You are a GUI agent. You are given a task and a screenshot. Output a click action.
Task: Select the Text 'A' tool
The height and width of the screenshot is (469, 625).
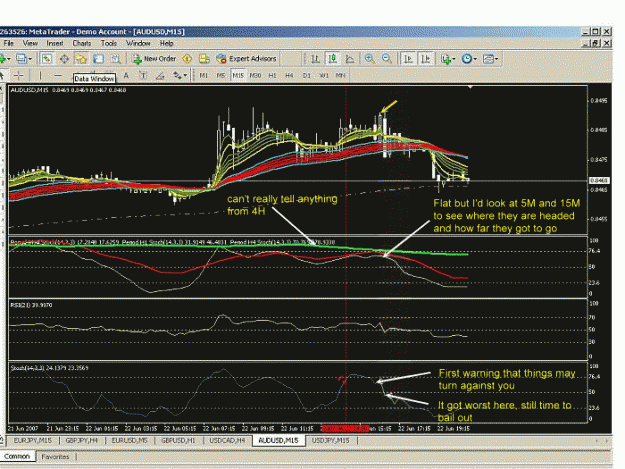(126, 75)
